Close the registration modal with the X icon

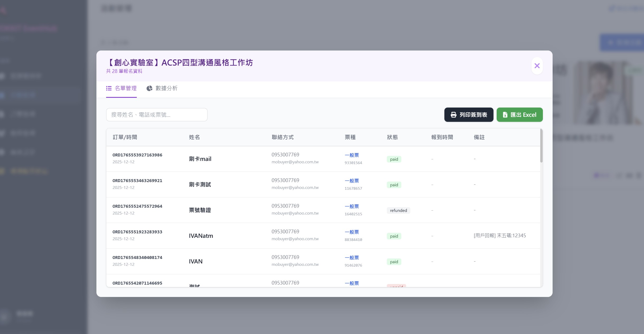(537, 65)
